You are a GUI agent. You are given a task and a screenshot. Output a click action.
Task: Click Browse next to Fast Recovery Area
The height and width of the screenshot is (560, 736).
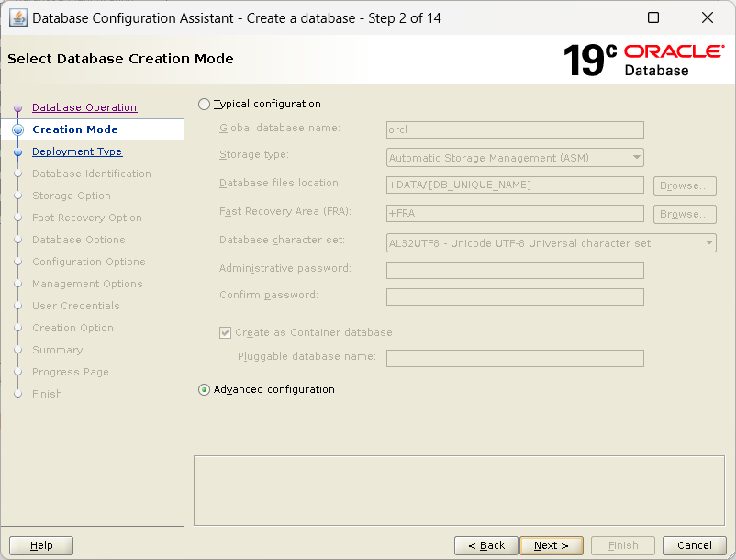point(685,214)
